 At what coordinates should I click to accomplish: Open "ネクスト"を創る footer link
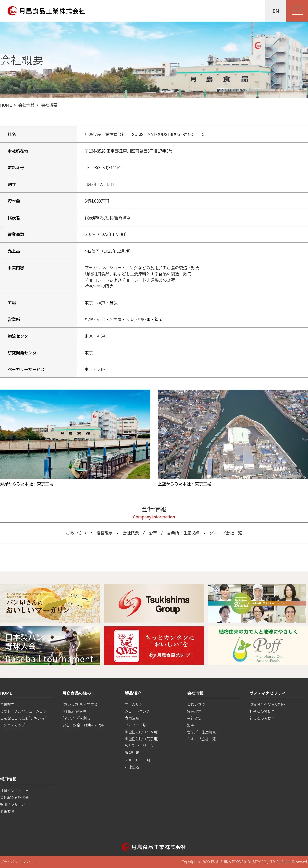click(76, 718)
